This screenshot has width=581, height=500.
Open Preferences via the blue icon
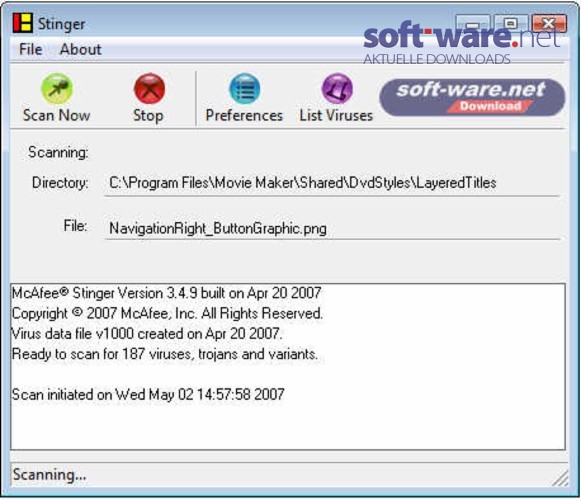click(x=245, y=89)
